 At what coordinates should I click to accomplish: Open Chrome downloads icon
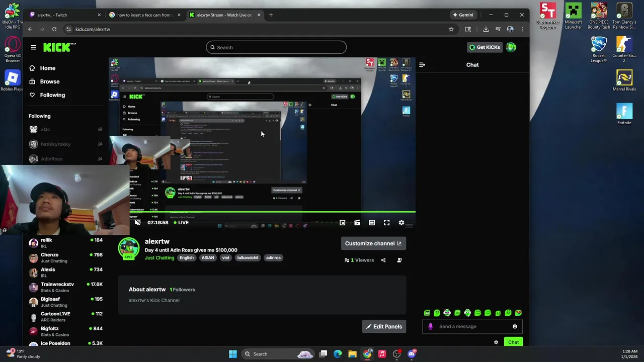pos(486,29)
